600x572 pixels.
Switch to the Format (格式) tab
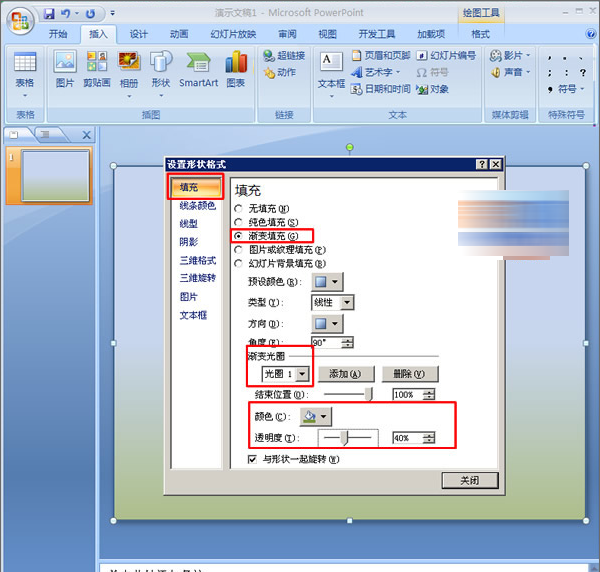[x=480, y=34]
